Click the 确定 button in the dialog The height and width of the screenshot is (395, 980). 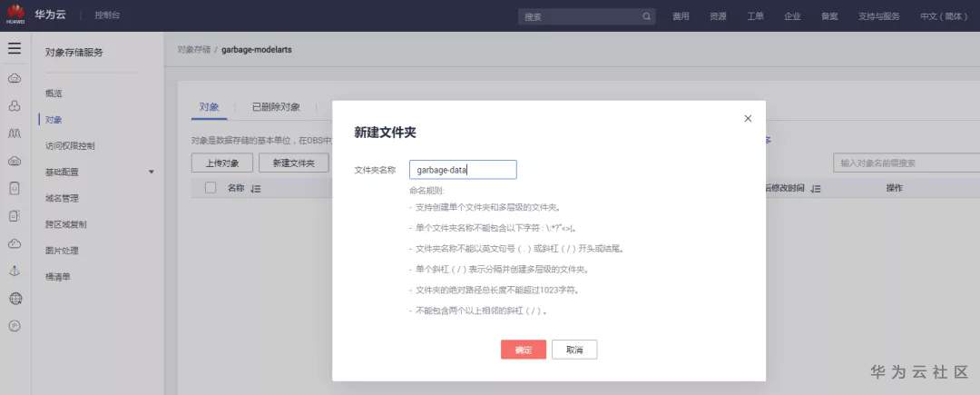click(524, 350)
